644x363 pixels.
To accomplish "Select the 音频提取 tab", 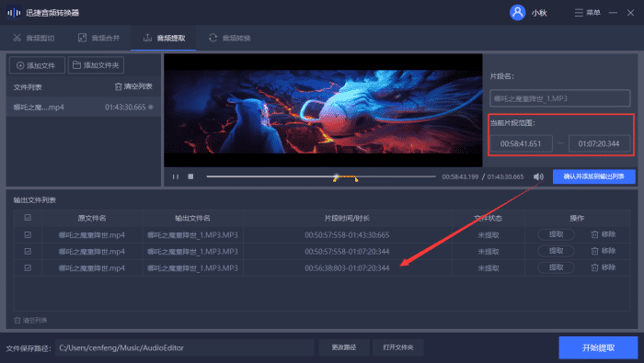I will click(x=164, y=39).
